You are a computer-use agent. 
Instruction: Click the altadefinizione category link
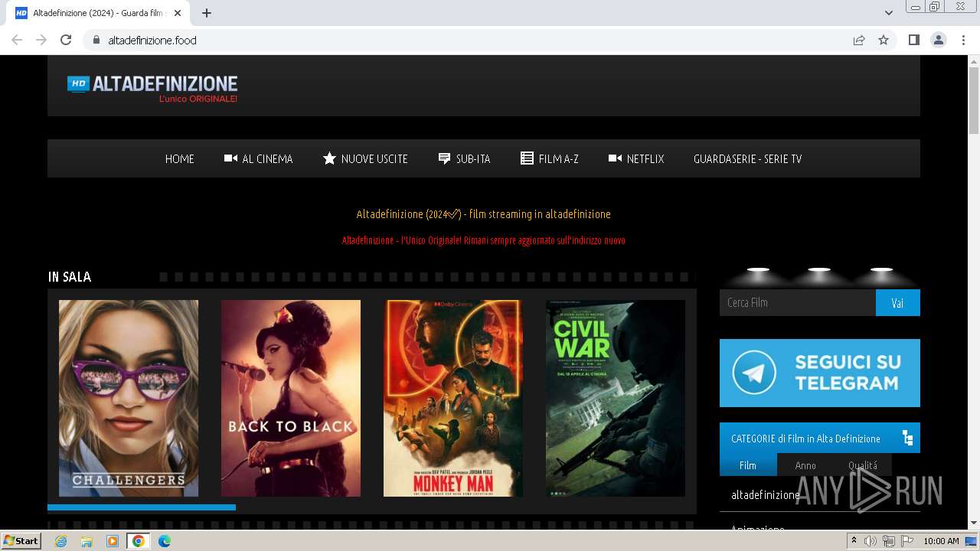(x=766, y=495)
